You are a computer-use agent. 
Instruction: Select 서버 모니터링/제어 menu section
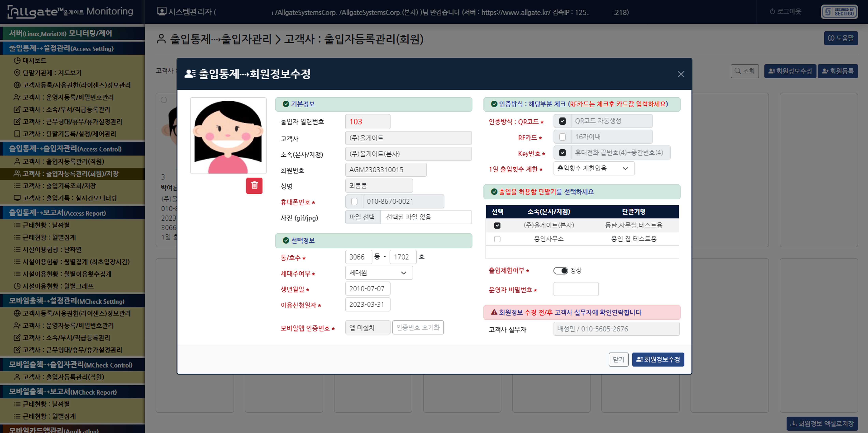pos(72,33)
